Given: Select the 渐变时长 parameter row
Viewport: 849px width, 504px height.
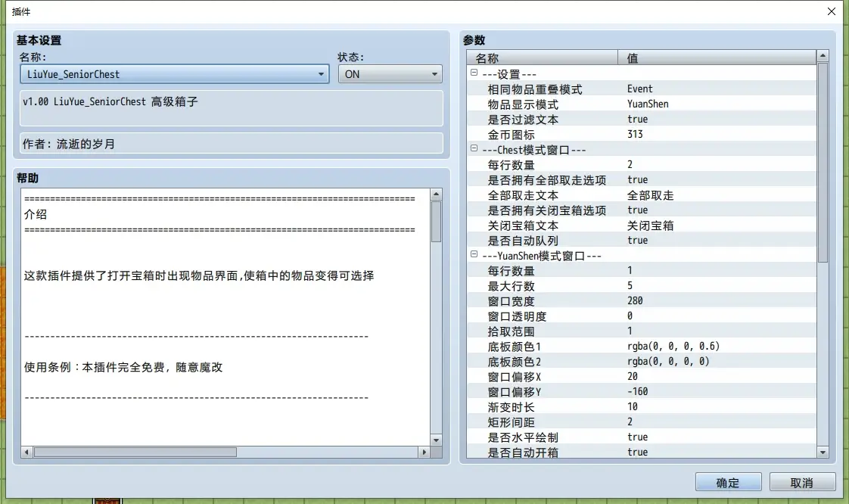Looking at the screenshot, I should click(x=642, y=406).
